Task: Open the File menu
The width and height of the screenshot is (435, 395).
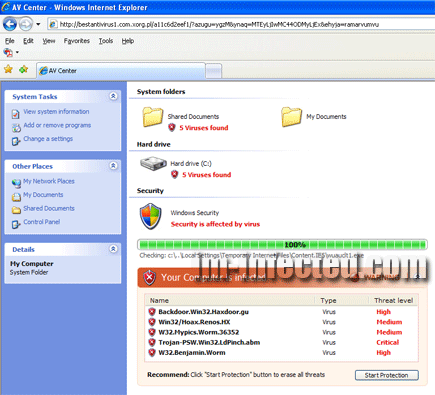Action: [10, 41]
